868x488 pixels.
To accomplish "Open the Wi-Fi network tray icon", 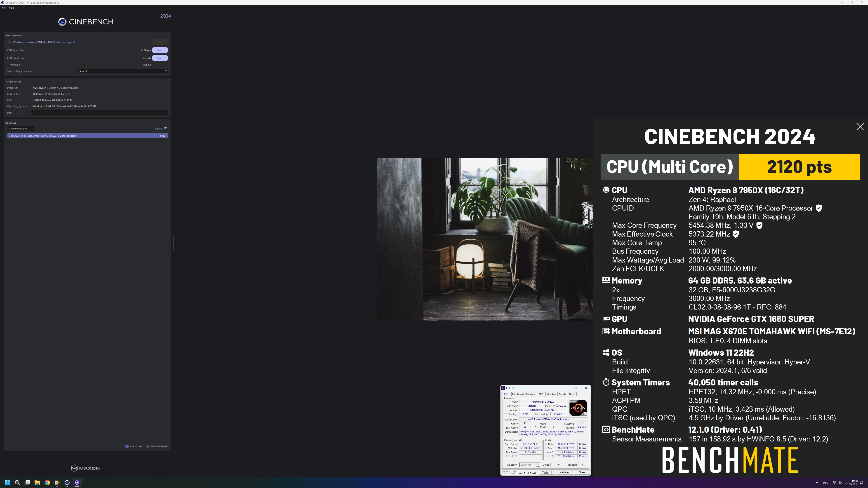I will 834,483.
